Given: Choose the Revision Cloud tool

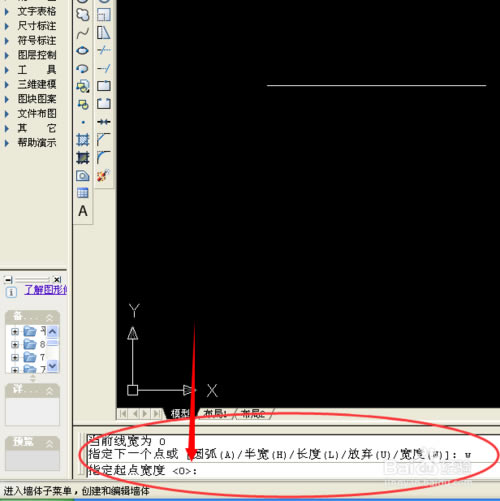Looking at the screenshot, I should [83, 15].
